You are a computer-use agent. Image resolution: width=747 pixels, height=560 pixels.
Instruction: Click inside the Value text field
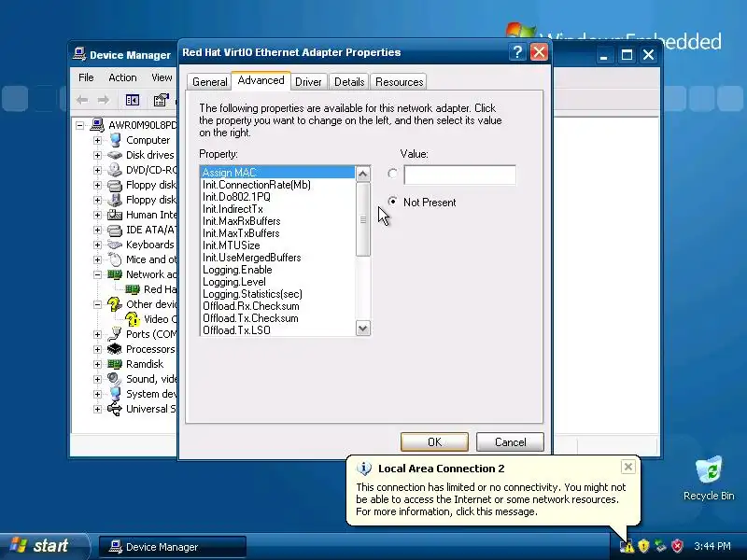click(459, 175)
